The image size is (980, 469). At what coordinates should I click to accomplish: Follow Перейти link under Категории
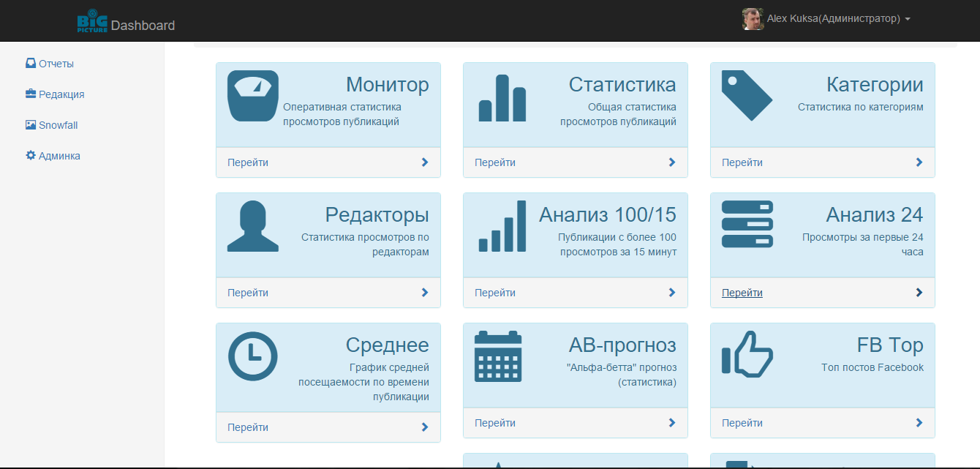click(x=742, y=162)
